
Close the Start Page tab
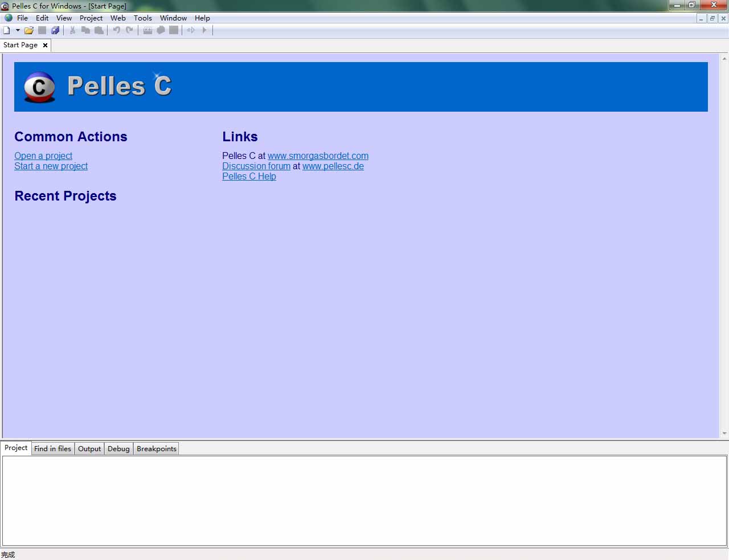click(x=45, y=45)
